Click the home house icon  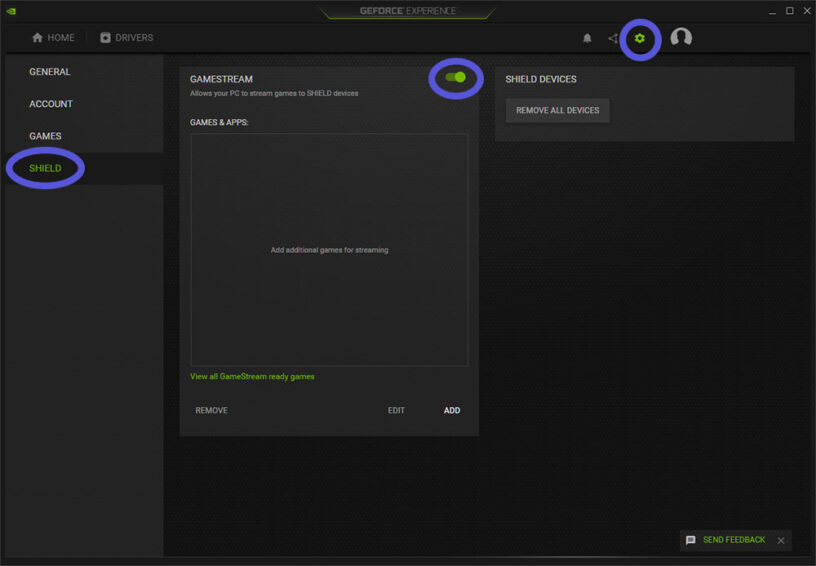coord(37,37)
